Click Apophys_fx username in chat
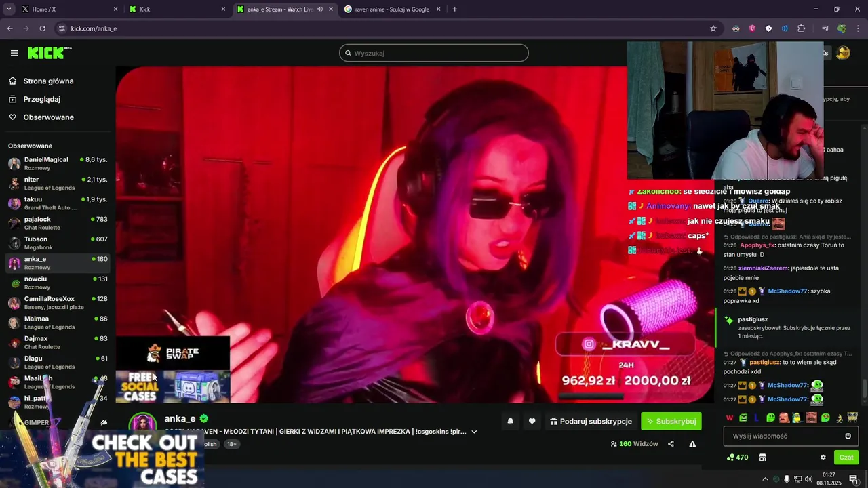Image resolution: width=868 pixels, height=488 pixels. [x=757, y=245]
